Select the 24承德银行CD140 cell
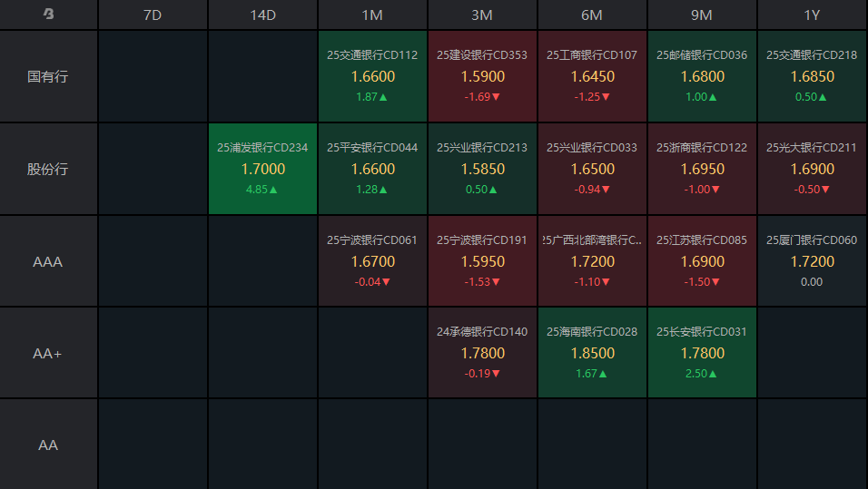The height and width of the screenshot is (489, 868). (482, 353)
